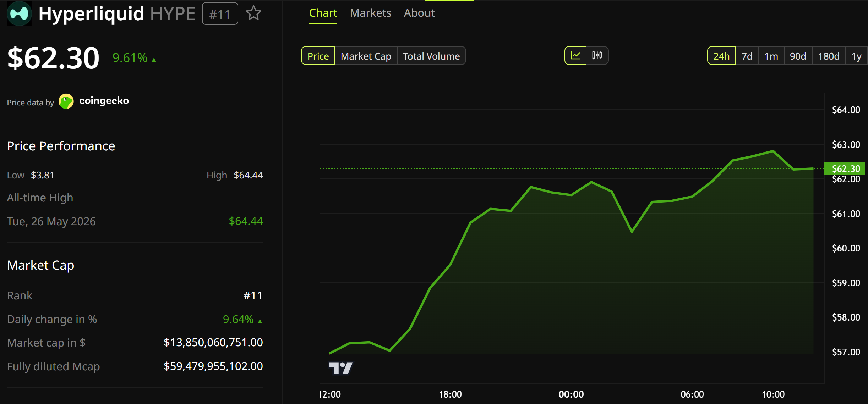
Task: Click the 18:00 time axis label
Action: pos(450,394)
